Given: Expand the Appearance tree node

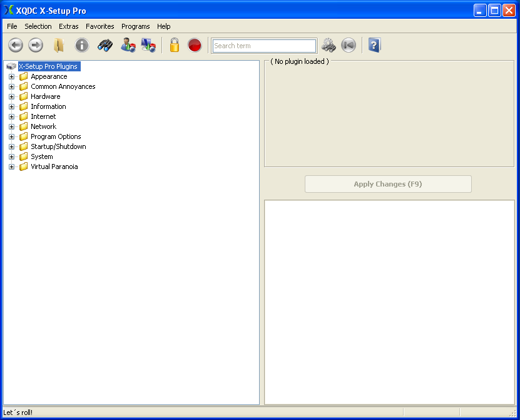Looking at the screenshot, I should [x=12, y=76].
